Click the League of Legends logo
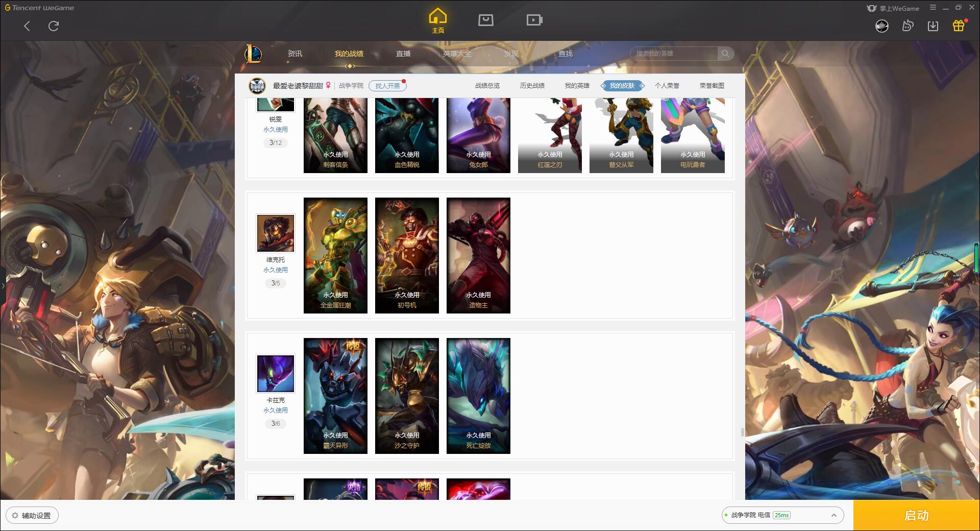 click(x=253, y=54)
